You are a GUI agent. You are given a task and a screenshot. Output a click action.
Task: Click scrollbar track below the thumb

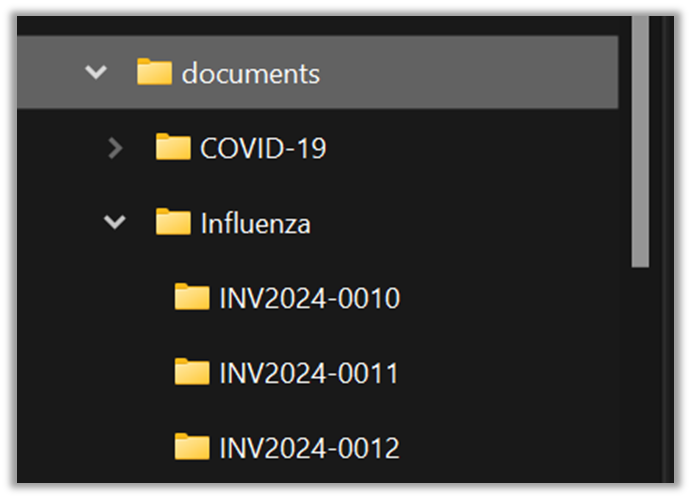(641, 380)
